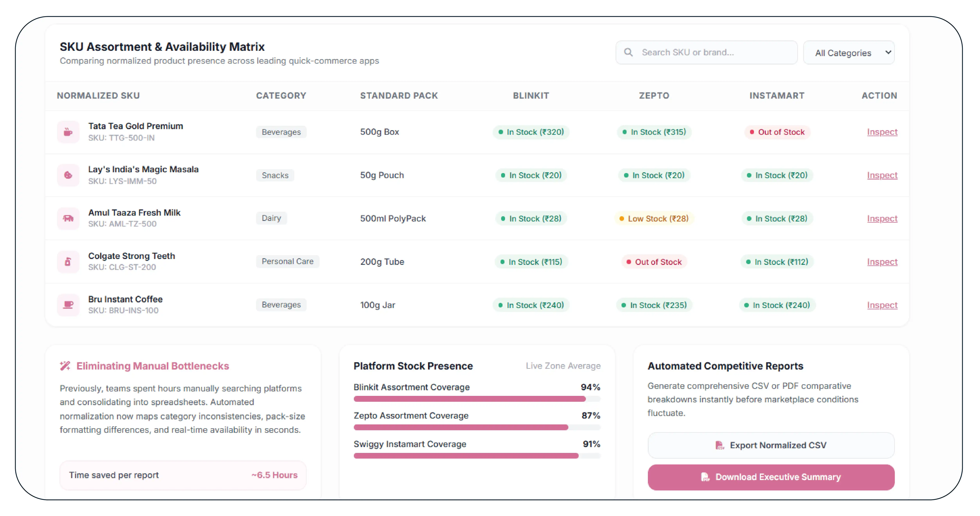The image size is (980, 516).
Task: Export the Normalized CSV report
Action: tap(771, 445)
